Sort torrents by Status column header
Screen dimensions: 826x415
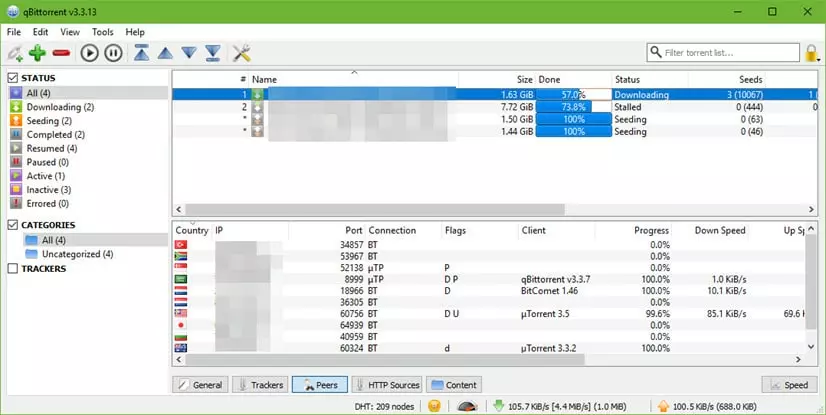(x=650, y=80)
